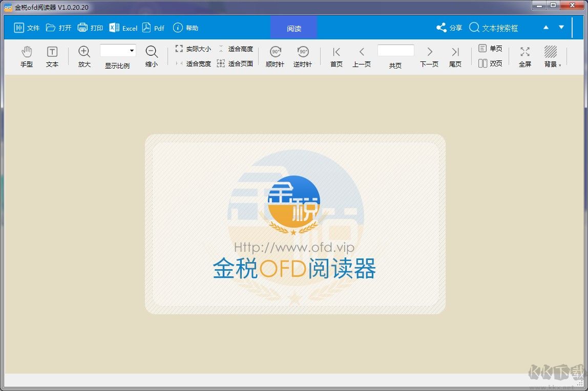Open the 背景 background color menu

click(552, 55)
